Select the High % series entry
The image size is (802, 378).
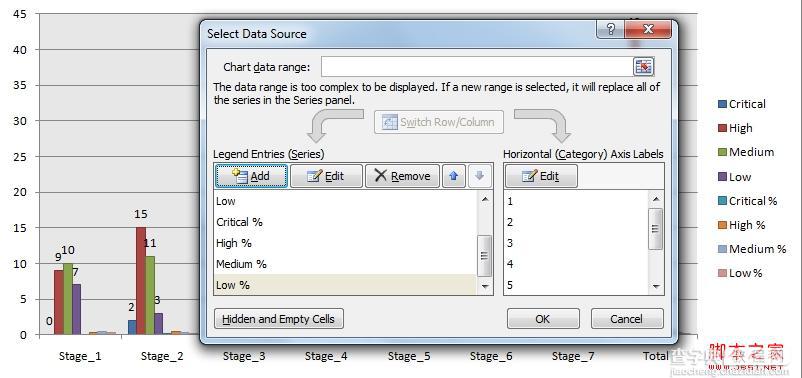(x=345, y=243)
